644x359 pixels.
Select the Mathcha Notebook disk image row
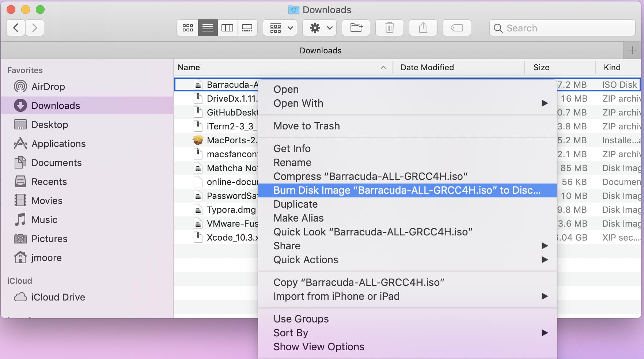coord(216,168)
